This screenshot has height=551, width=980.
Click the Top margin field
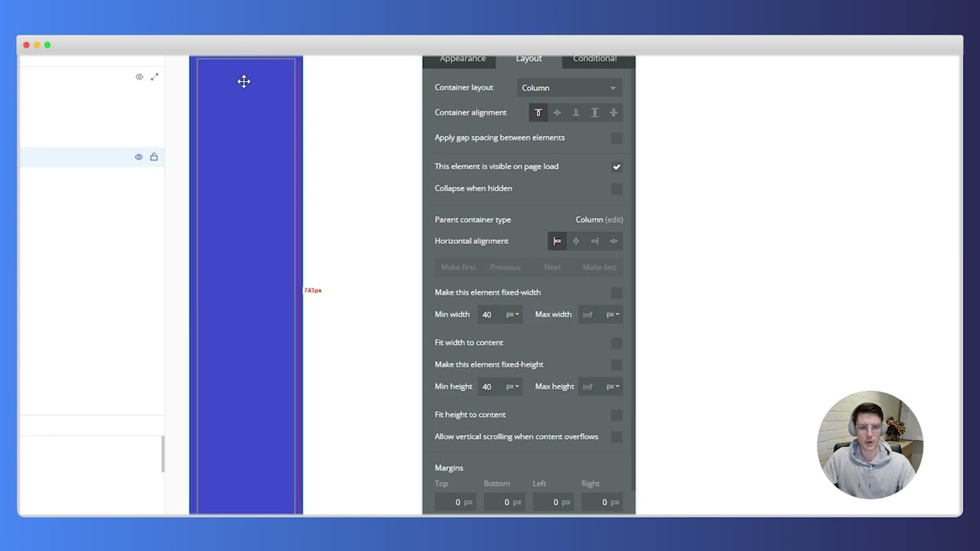coord(455,502)
